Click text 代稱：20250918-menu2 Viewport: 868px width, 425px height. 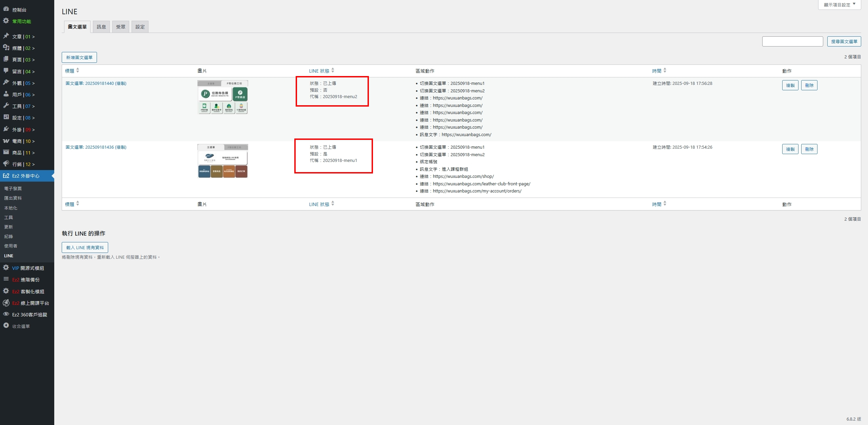333,96
